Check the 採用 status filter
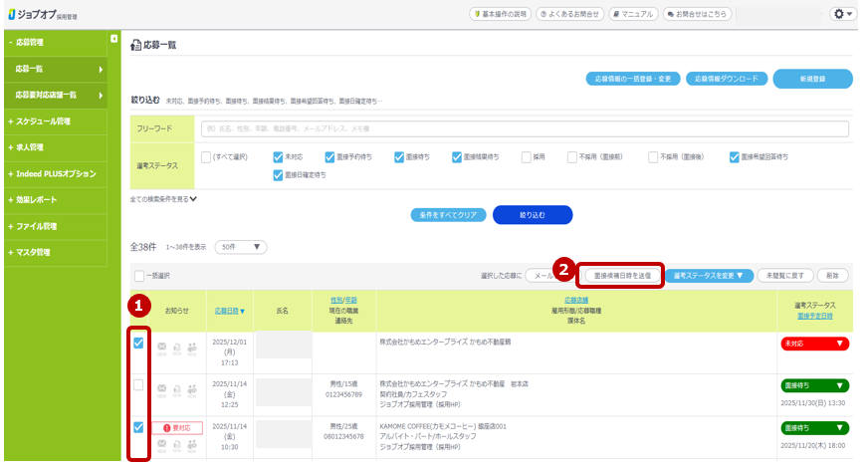 (512, 156)
